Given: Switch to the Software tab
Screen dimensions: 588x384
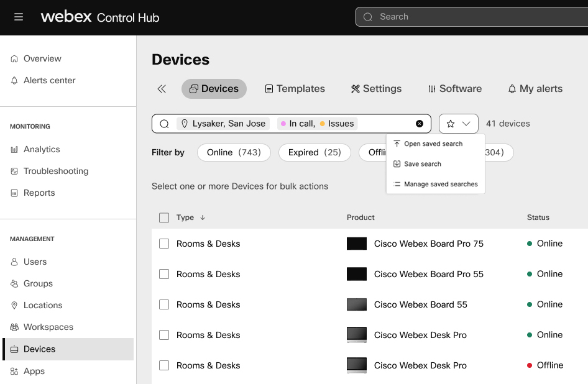Looking at the screenshot, I should pyautogui.click(x=454, y=89).
